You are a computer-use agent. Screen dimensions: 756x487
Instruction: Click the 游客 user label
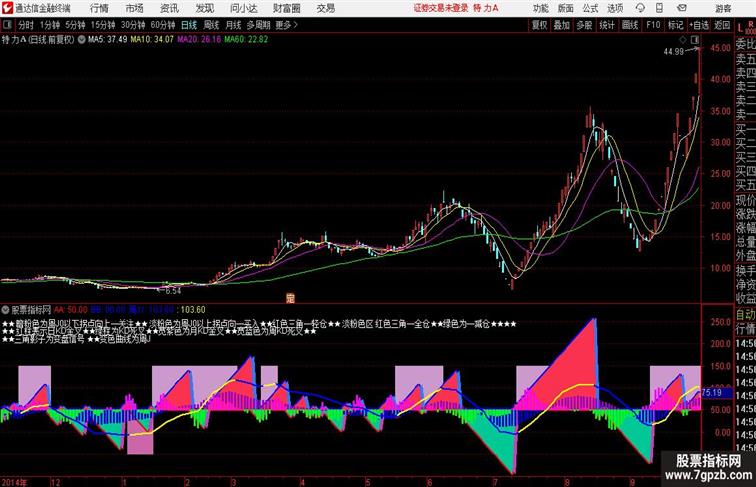click(x=723, y=8)
